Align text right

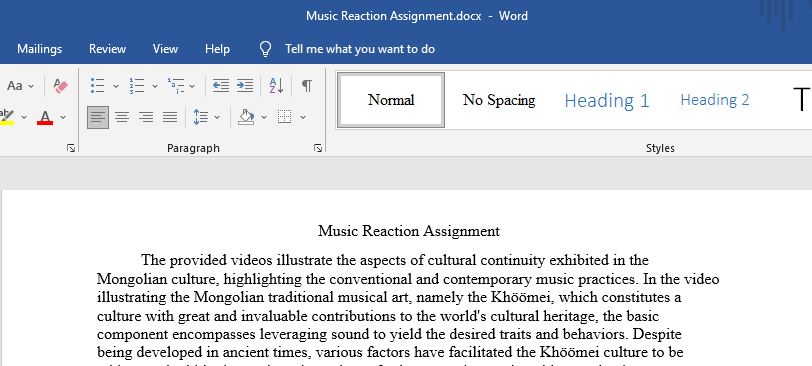tap(146, 118)
